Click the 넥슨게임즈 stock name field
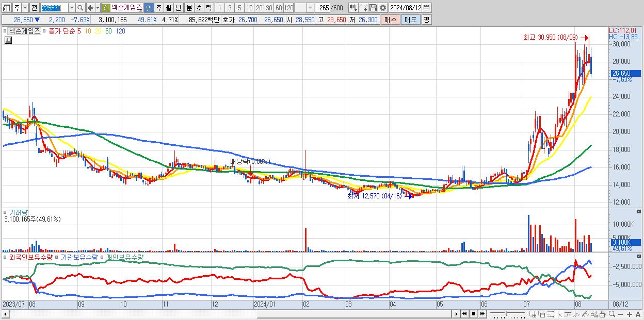644x320 pixels. click(x=126, y=8)
